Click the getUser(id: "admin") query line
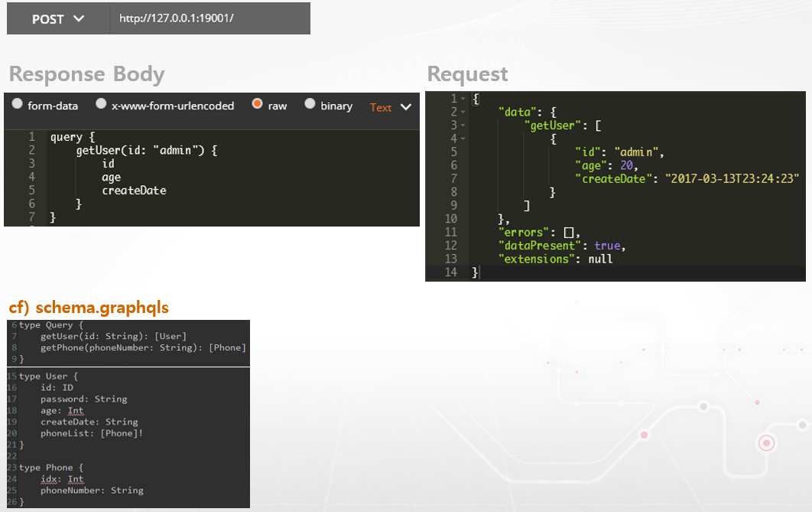 point(146,151)
